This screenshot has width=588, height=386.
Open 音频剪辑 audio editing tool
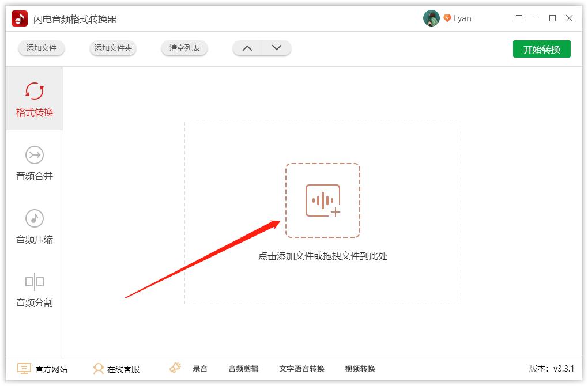243,369
